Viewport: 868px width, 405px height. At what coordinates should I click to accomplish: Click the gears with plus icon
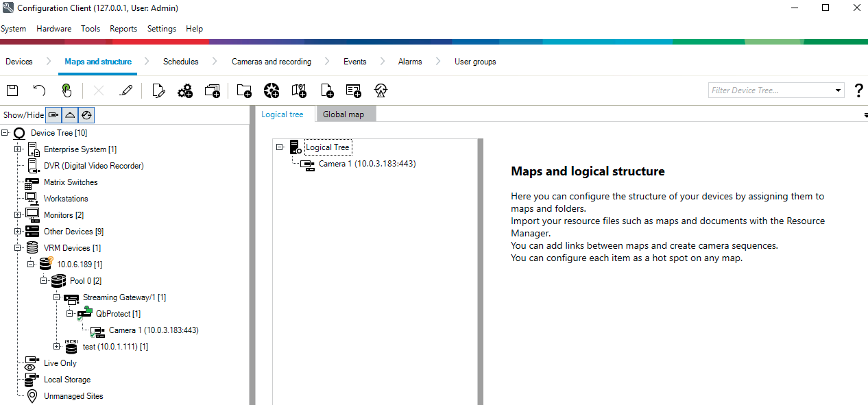pos(185,90)
